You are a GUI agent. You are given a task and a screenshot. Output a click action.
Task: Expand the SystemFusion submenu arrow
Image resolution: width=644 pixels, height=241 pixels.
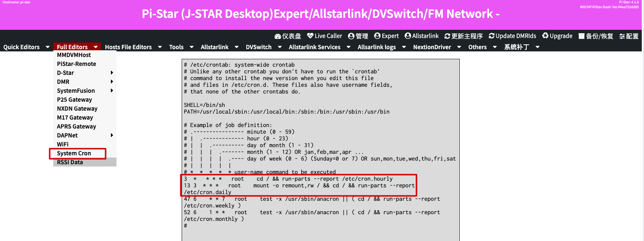tap(112, 91)
